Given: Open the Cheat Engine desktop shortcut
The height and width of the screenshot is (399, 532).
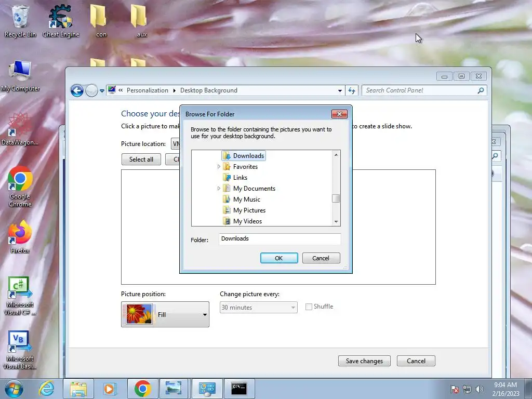Looking at the screenshot, I should 61,21.
